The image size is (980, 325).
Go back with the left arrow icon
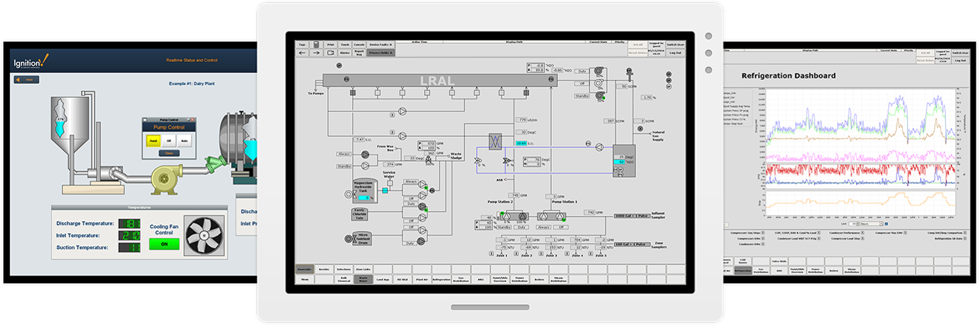pyautogui.click(x=302, y=53)
